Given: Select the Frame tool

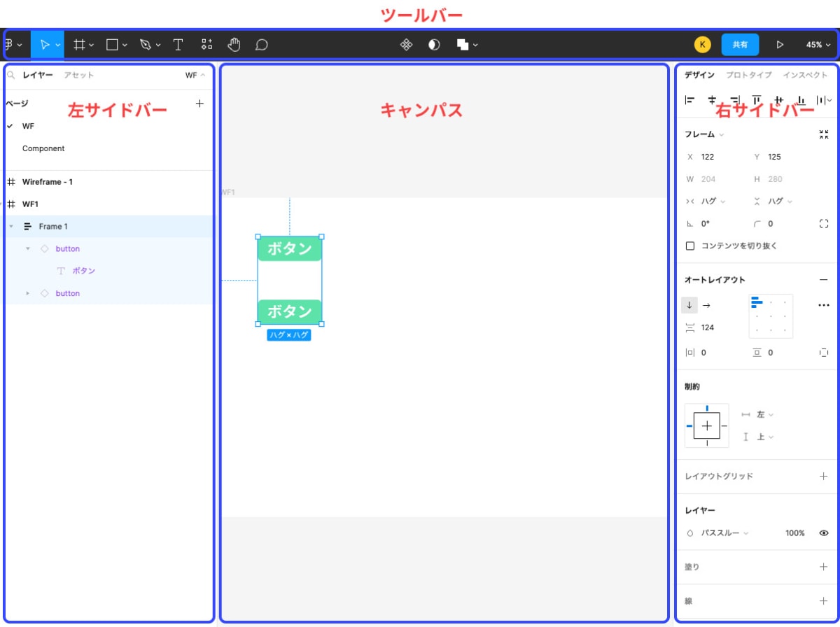Looking at the screenshot, I should pos(79,44).
